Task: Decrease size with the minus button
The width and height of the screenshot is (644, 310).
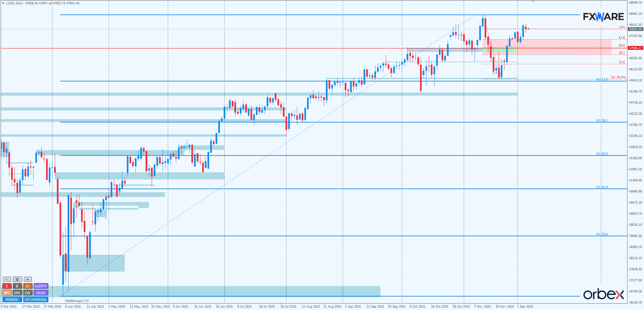Action: [7, 279]
